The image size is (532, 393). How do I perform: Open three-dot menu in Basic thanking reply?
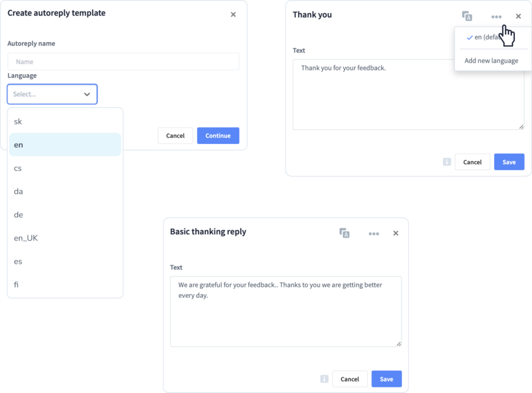[x=374, y=233]
